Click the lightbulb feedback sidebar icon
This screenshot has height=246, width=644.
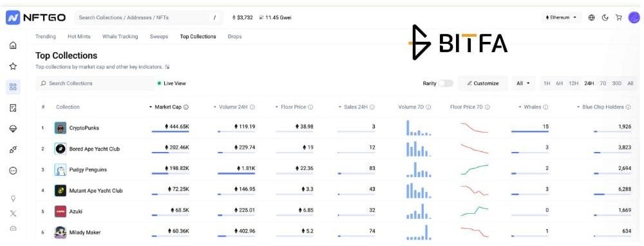pos(13,199)
